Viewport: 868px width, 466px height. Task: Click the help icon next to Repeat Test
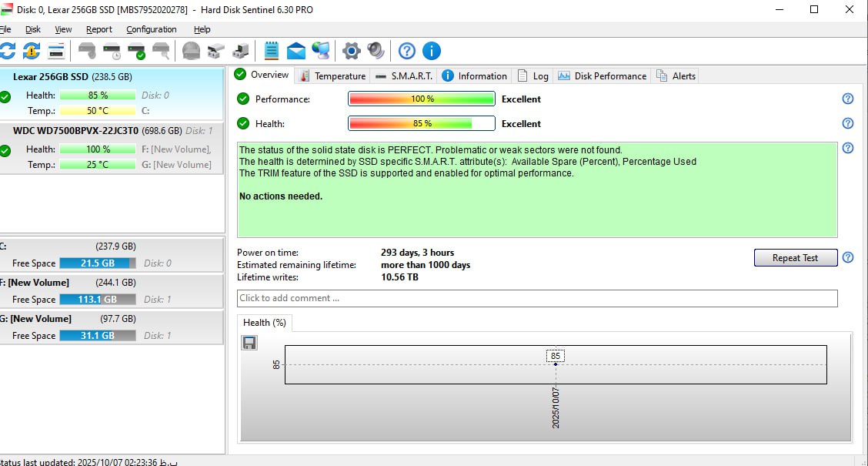point(847,257)
